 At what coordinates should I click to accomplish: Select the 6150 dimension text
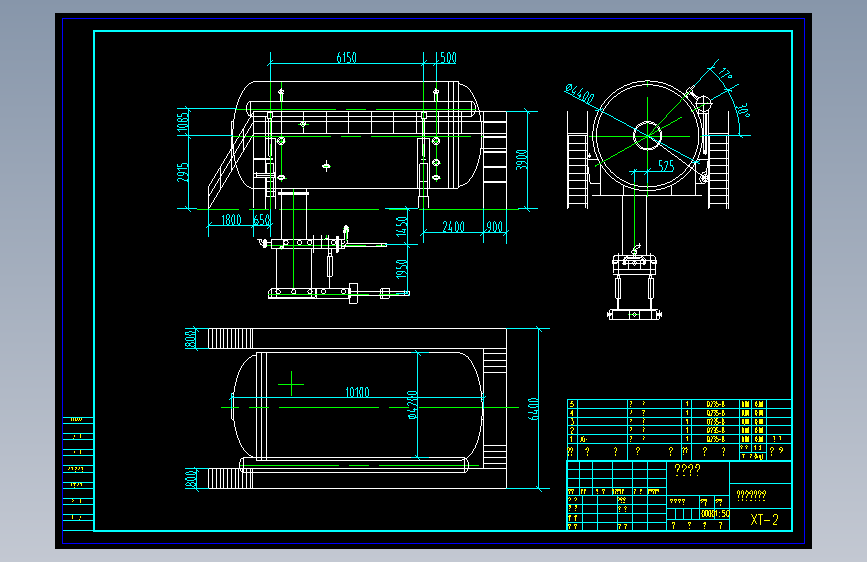[347, 58]
